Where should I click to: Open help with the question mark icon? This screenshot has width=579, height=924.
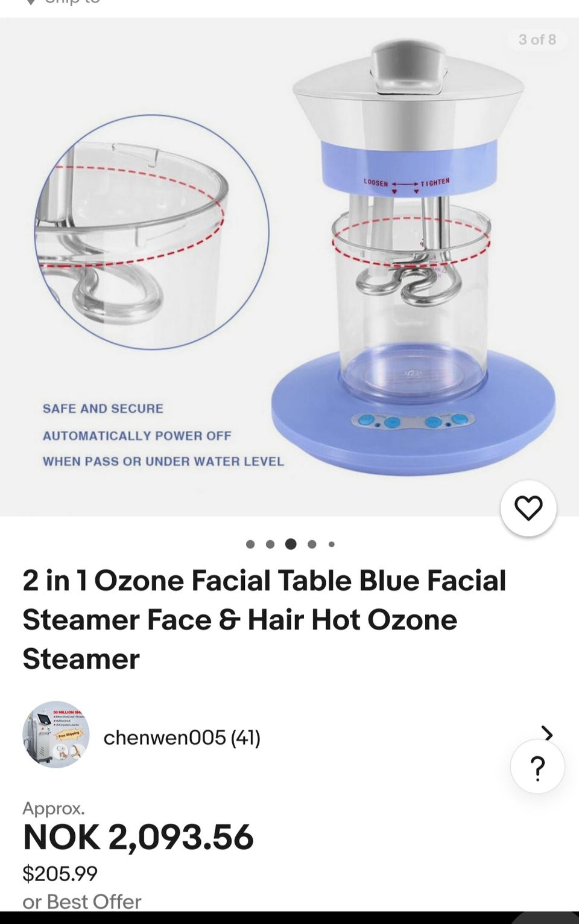[x=537, y=766]
